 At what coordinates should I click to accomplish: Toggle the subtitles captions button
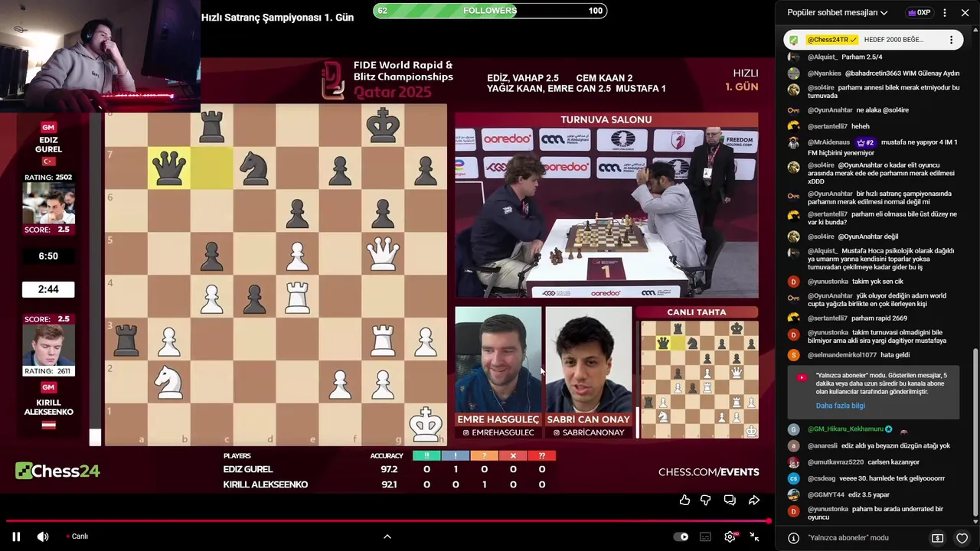(705, 537)
